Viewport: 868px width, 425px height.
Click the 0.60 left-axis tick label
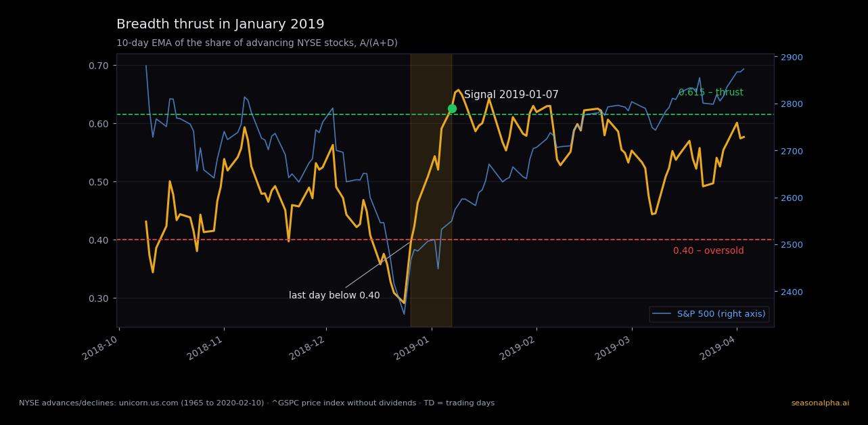click(98, 124)
